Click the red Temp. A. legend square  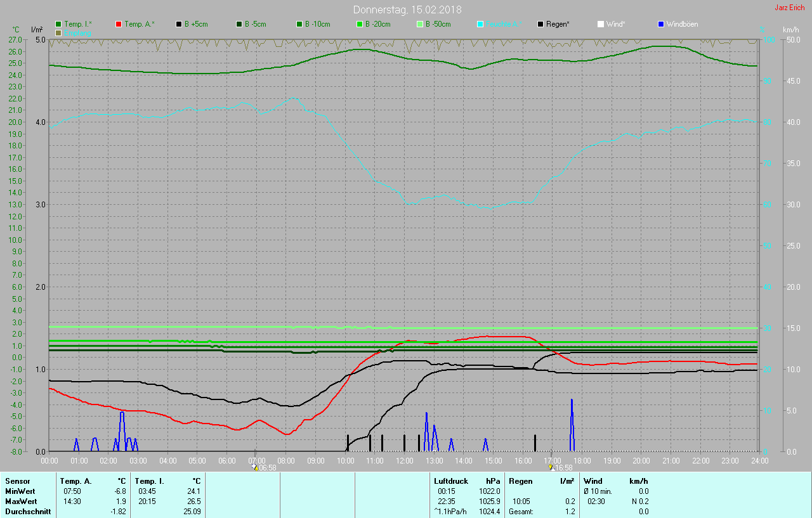tap(119, 24)
